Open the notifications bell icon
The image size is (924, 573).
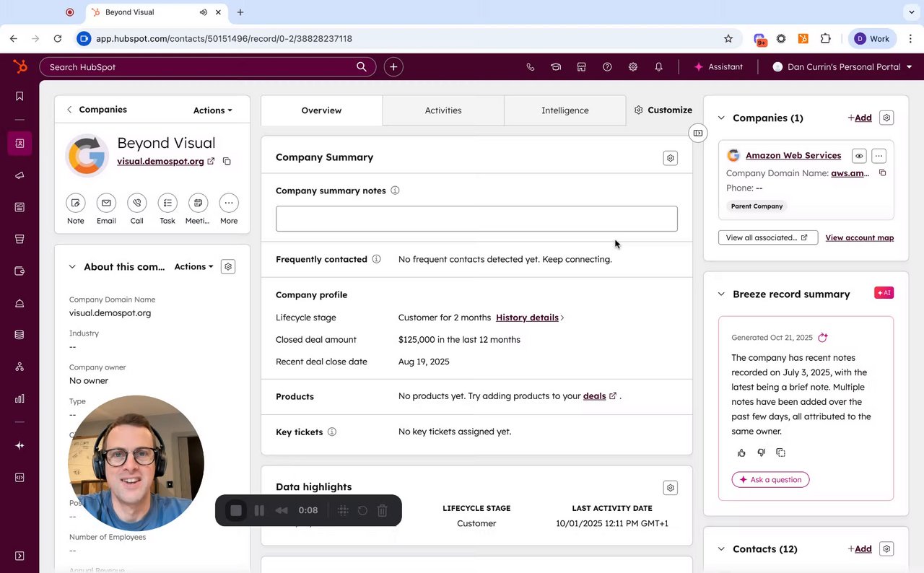(658, 66)
